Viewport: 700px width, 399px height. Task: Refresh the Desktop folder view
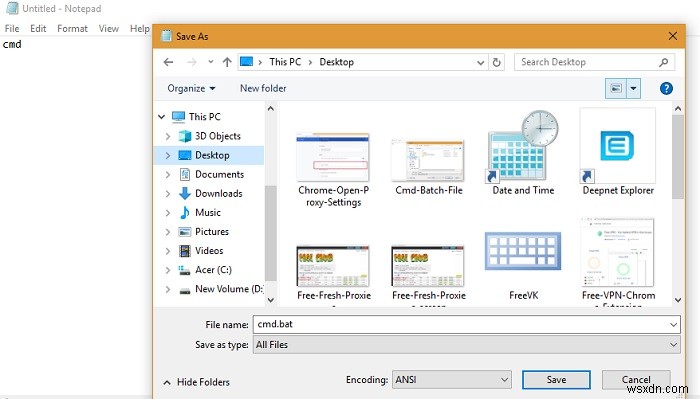(x=496, y=62)
